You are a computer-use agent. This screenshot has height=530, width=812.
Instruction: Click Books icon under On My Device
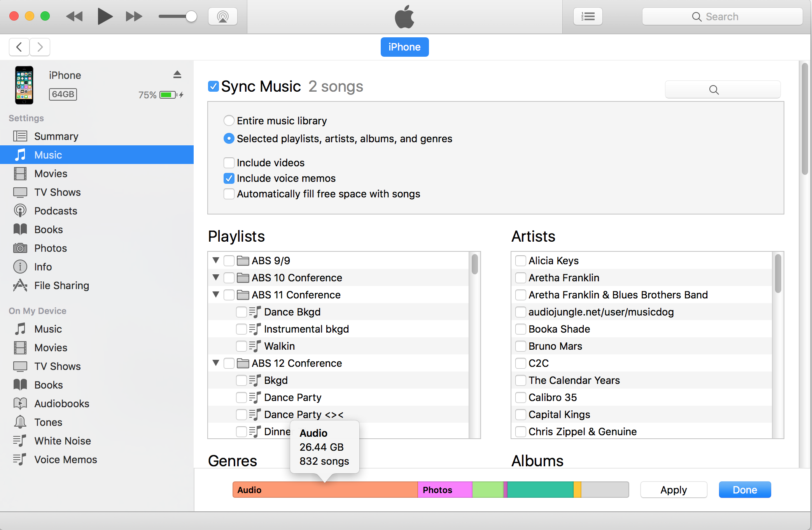[20, 385]
